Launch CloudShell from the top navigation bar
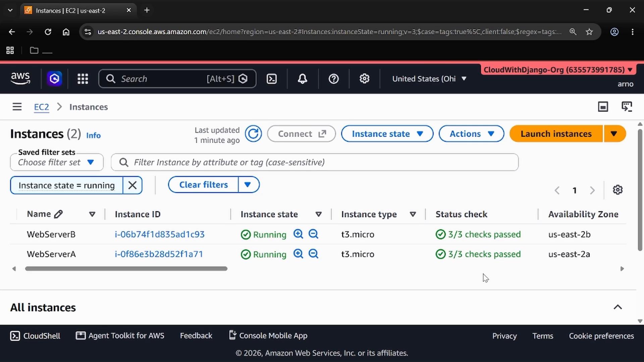Image resolution: width=644 pixels, height=362 pixels. (271, 79)
